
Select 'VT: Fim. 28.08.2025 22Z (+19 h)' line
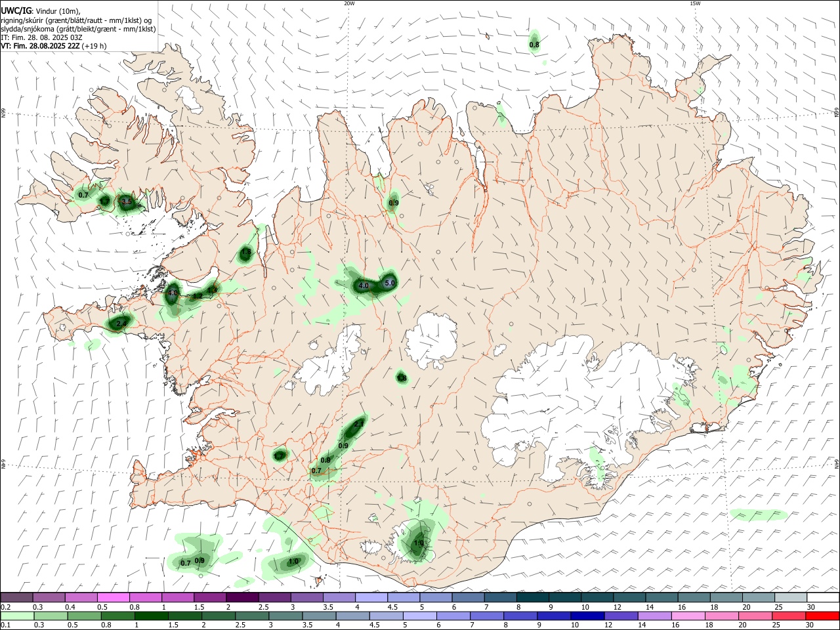click(54, 46)
